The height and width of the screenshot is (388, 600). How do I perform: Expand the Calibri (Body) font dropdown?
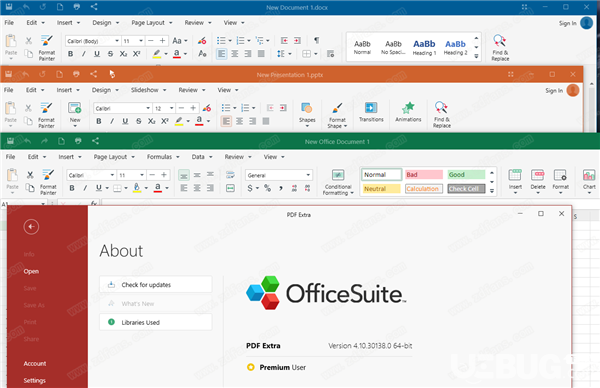117,41
